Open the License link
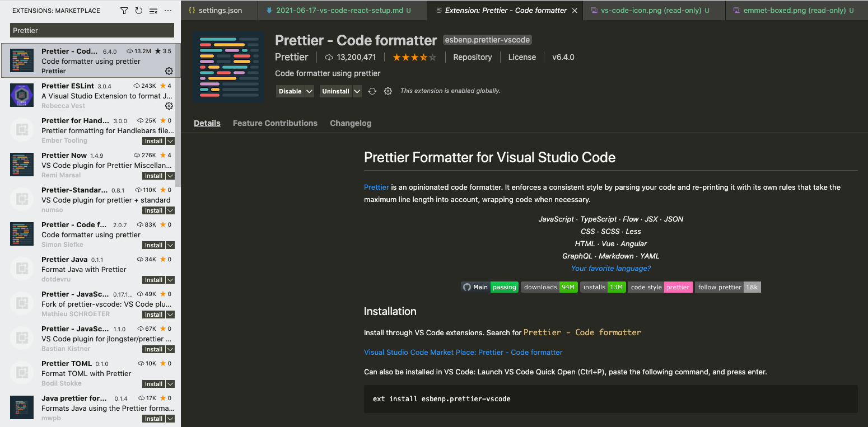This screenshot has width=868, height=427. (522, 57)
